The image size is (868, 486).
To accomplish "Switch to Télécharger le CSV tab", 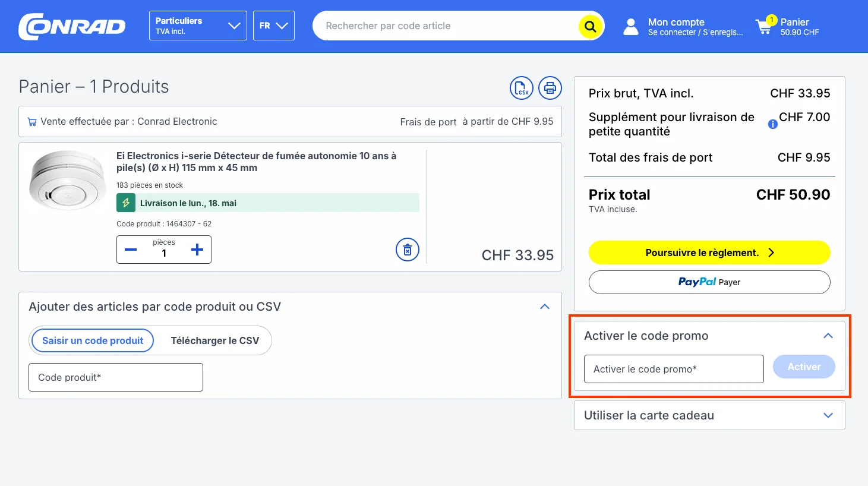I will tap(215, 340).
